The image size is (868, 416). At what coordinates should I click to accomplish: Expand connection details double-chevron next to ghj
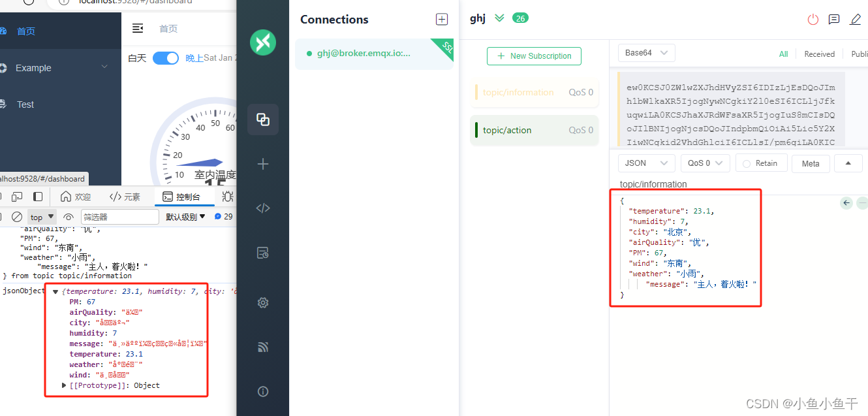pos(499,18)
